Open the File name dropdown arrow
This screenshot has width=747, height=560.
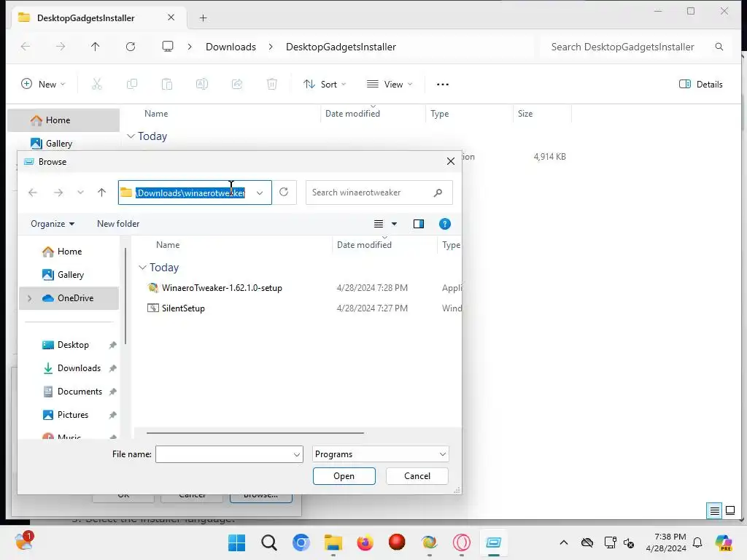tap(297, 455)
